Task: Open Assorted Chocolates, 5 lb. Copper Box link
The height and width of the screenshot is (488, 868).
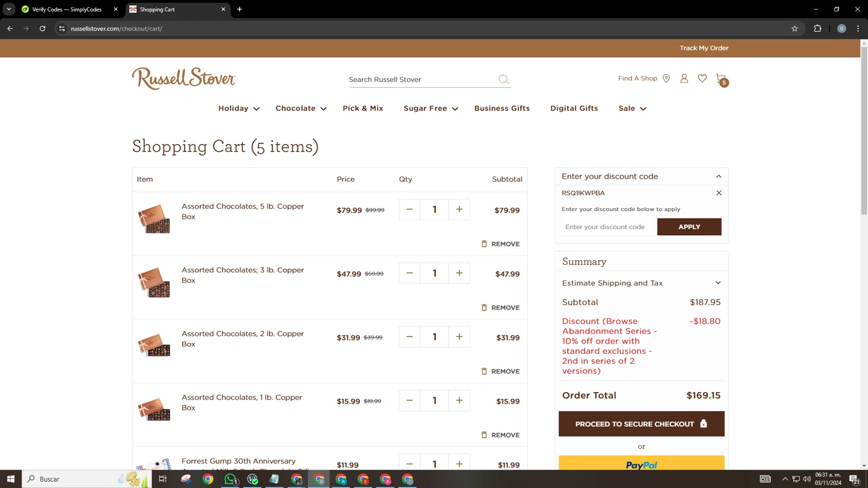Action: coord(242,211)
